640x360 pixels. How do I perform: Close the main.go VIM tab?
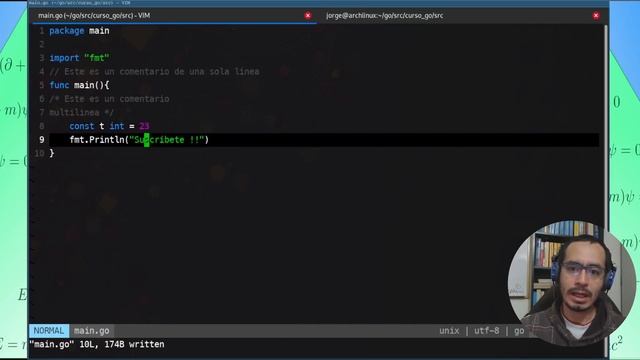tap(308, 16)
